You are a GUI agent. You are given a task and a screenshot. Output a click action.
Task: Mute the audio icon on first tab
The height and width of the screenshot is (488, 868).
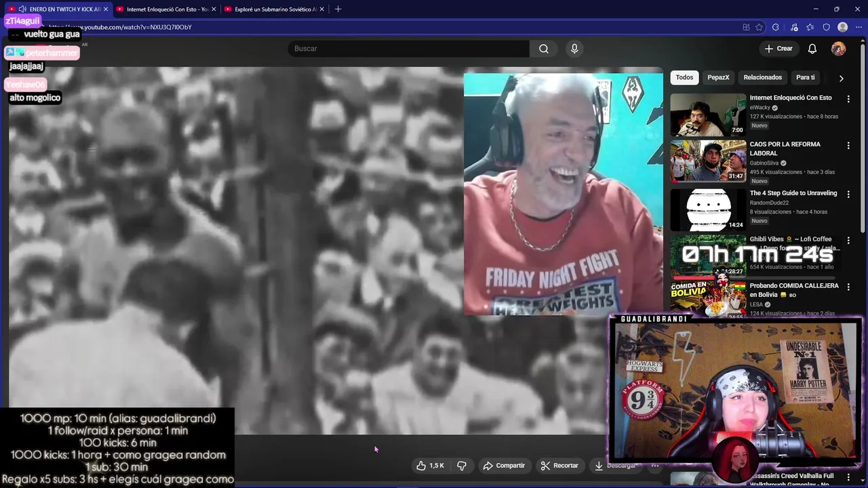[x=22, y=9]
